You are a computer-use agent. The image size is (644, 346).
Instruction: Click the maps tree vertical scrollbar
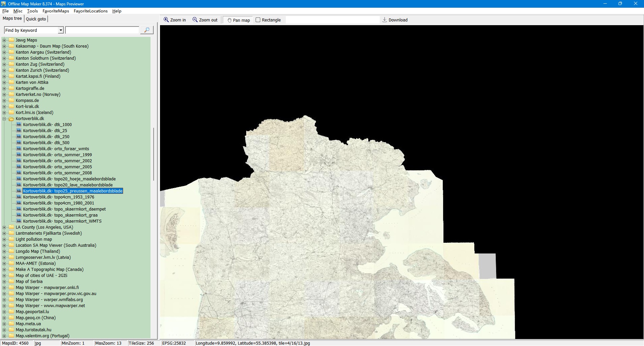point(154,154)
